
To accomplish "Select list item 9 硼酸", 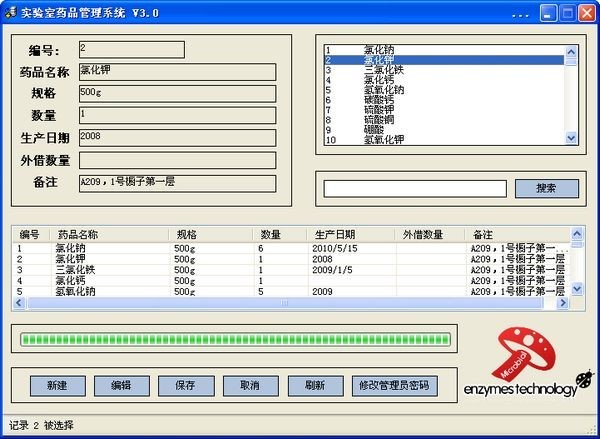I will [444, 130].
